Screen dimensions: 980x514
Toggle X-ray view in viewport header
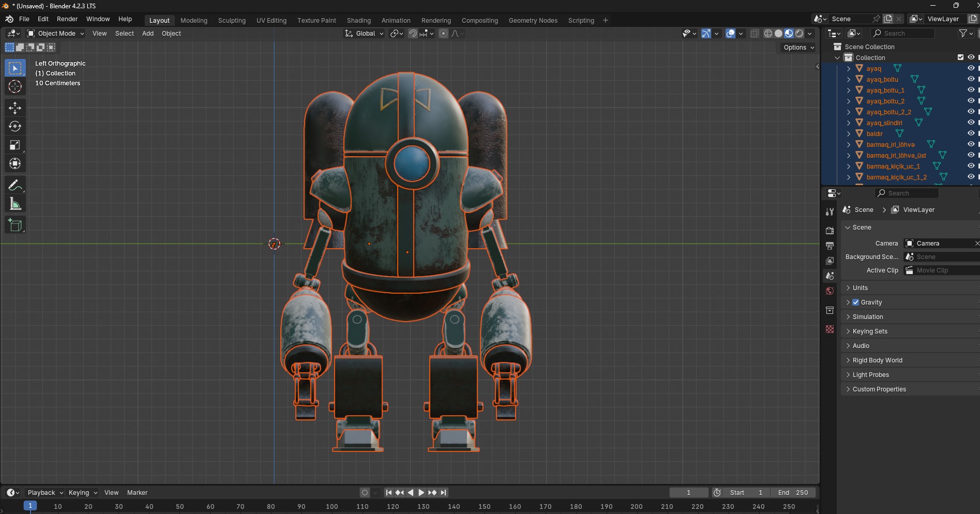(x=755, y=33)
